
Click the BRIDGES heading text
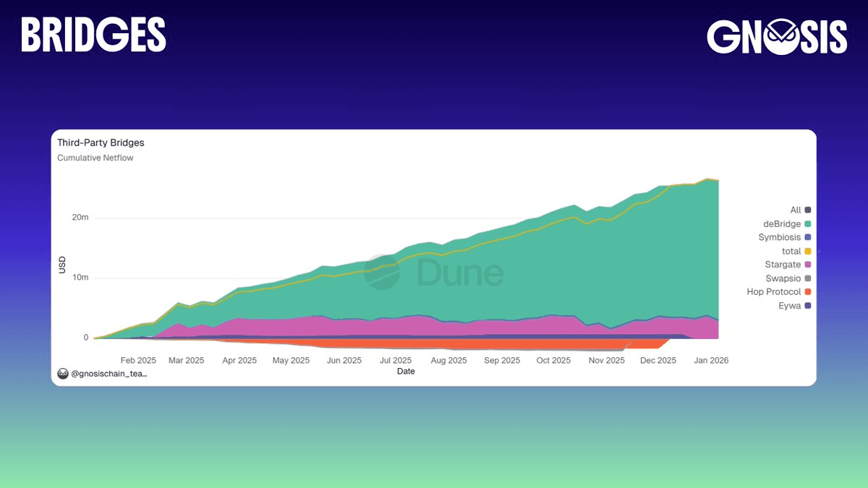click(93, 35)
